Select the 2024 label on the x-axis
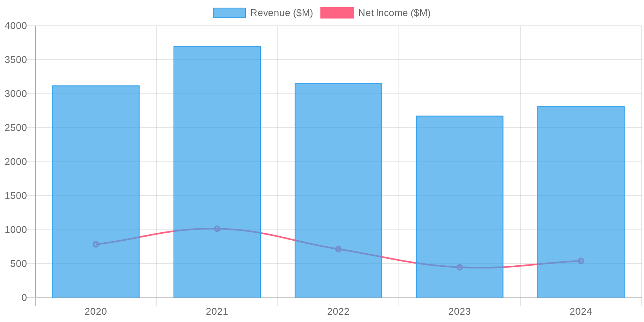 click(581, 312)
